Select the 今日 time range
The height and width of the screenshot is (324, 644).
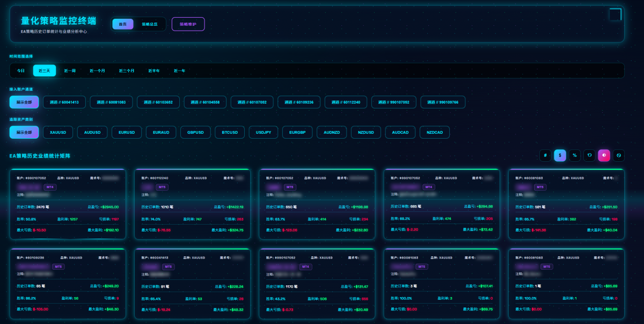[21, 70]
